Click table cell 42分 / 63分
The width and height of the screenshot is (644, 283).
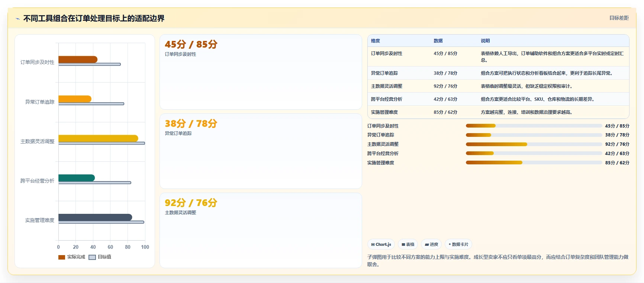(x=445, y=99)
